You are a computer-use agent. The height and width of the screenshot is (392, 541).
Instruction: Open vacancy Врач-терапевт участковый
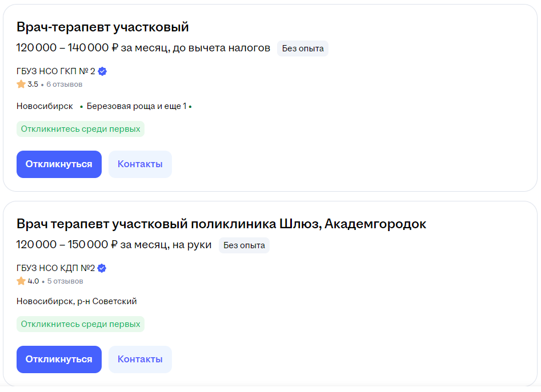[102, 27]
